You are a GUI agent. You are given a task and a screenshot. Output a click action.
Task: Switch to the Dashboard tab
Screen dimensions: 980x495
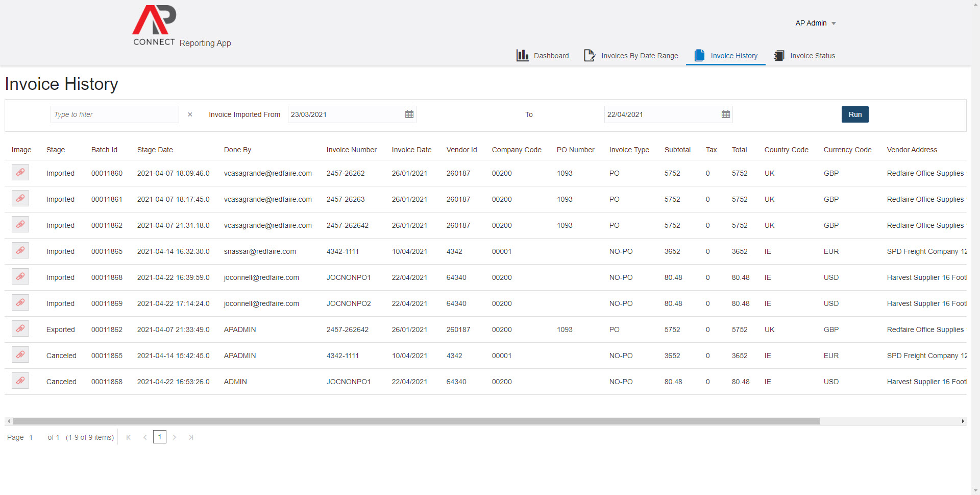click(543, 56)
